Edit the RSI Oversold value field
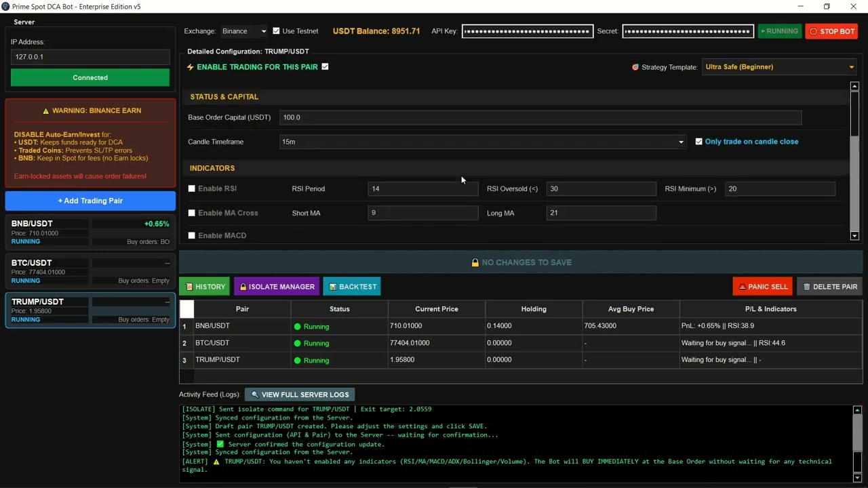868x488 pixels. point(601,188)
